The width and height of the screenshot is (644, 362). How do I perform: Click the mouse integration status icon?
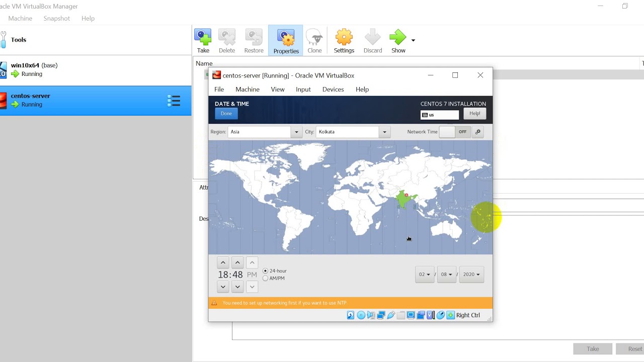click(441, 315)
